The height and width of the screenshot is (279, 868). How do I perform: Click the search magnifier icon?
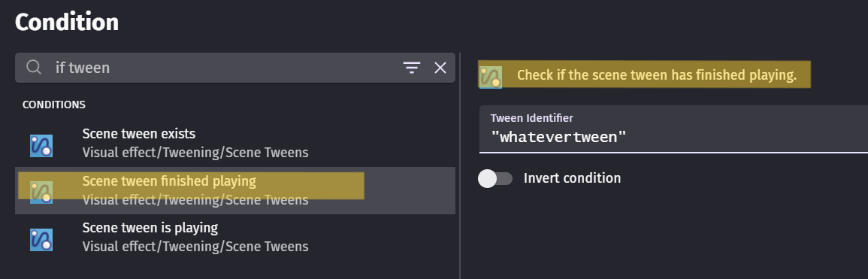[x=34, y=68]
